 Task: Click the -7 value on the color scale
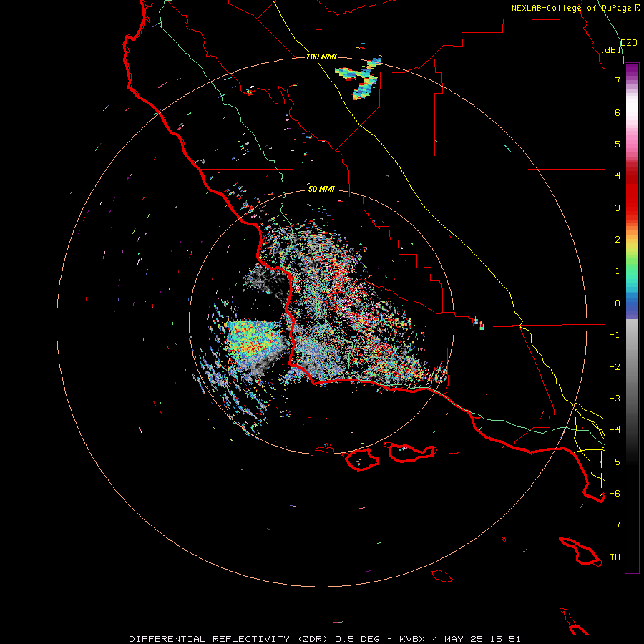pos(615,525)
